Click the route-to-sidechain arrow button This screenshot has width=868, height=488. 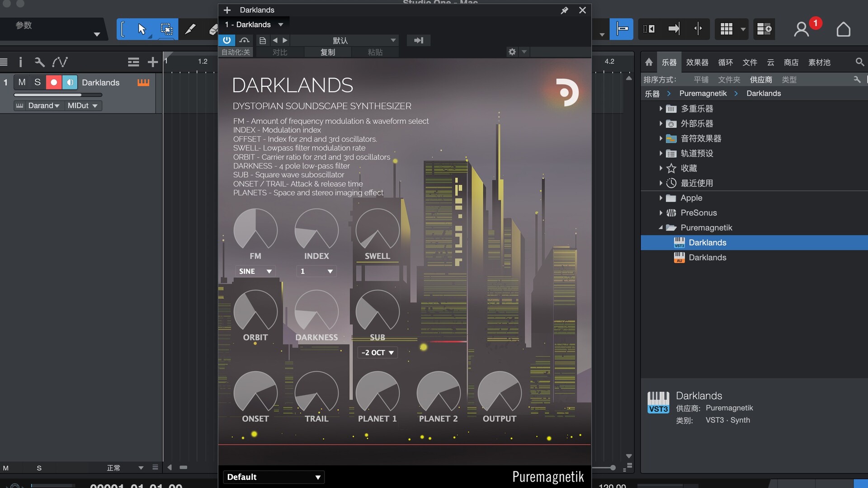(418, 40)
